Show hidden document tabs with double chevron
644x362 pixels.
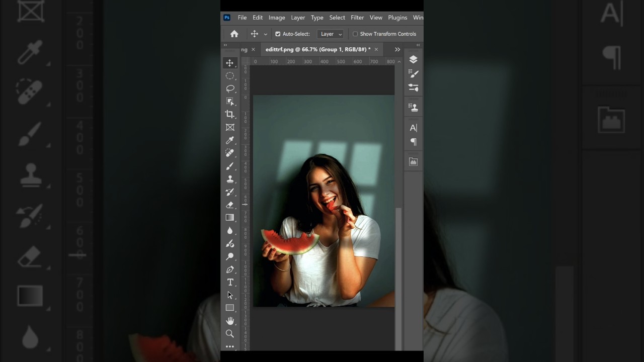tap(397, 49)
